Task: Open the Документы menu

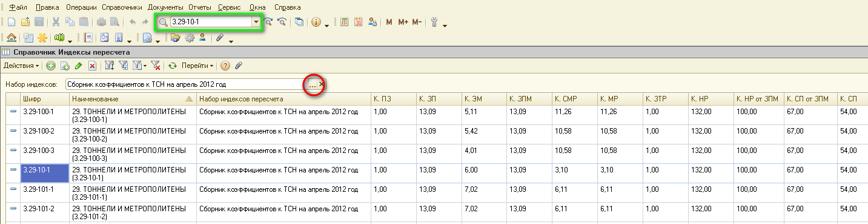Action: (x=166, y=7)
